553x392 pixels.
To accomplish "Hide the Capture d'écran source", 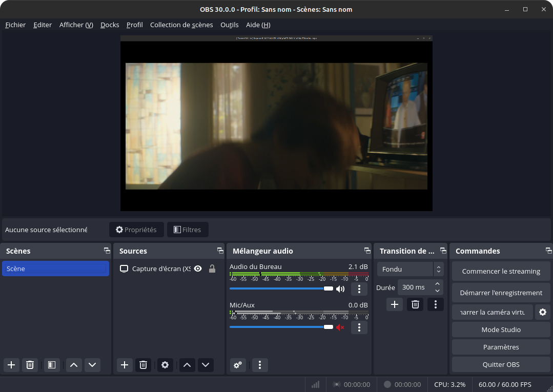I will coord(197,269).
